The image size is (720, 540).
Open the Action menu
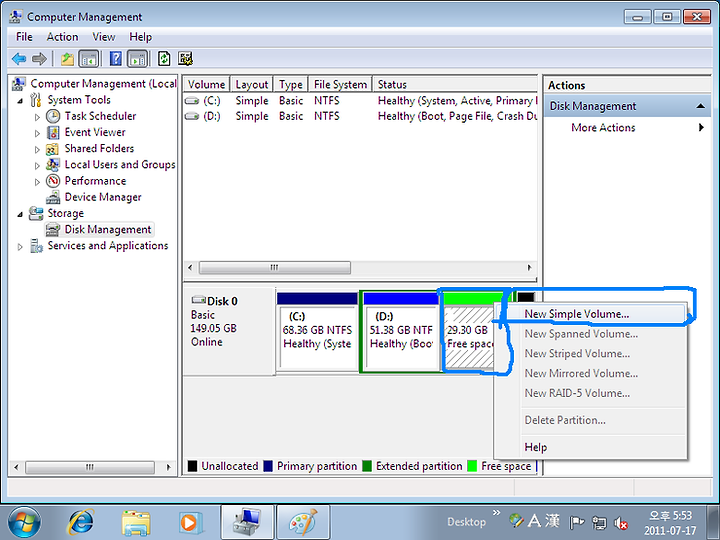(x=62, y=37)
